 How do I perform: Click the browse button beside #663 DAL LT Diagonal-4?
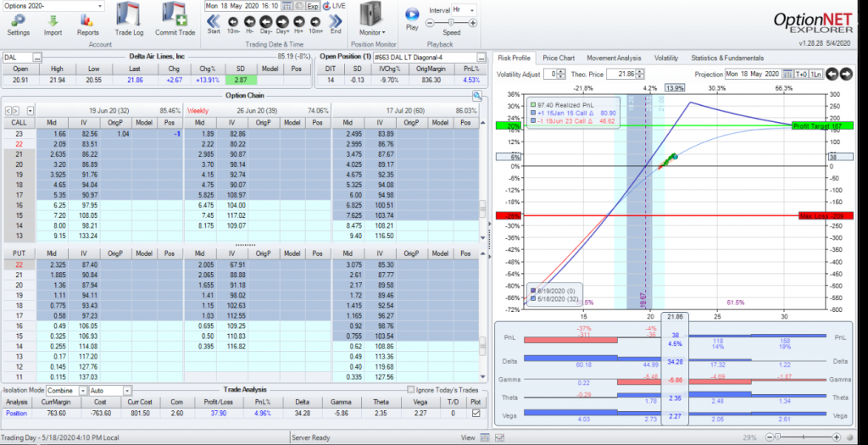pyautogui.click(x=481, y=58)
